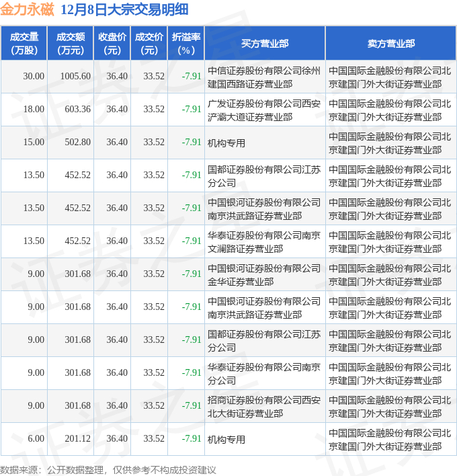457x476 pixels.
Task: Select the 成交量(万股) column header
Action: [24, 44]
